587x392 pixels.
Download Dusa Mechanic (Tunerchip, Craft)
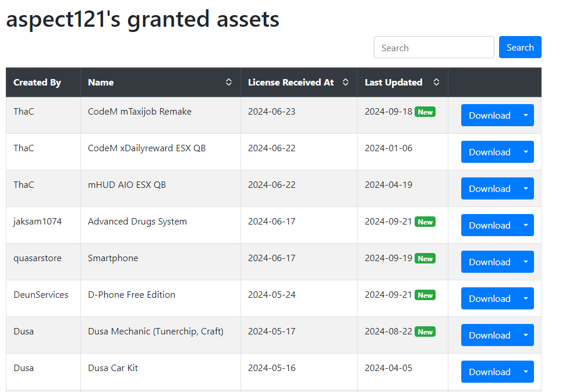(489, 335)
